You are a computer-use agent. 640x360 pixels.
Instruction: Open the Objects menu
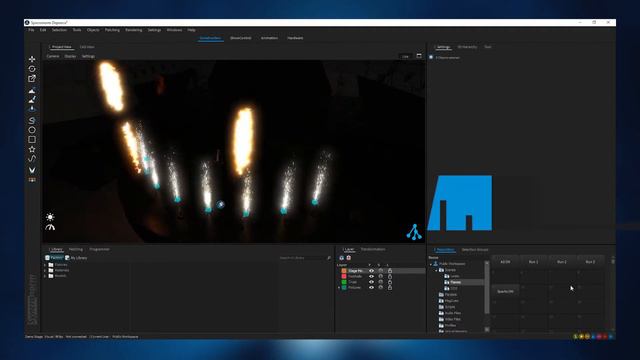pyautogui.click(x=93, y=30)
